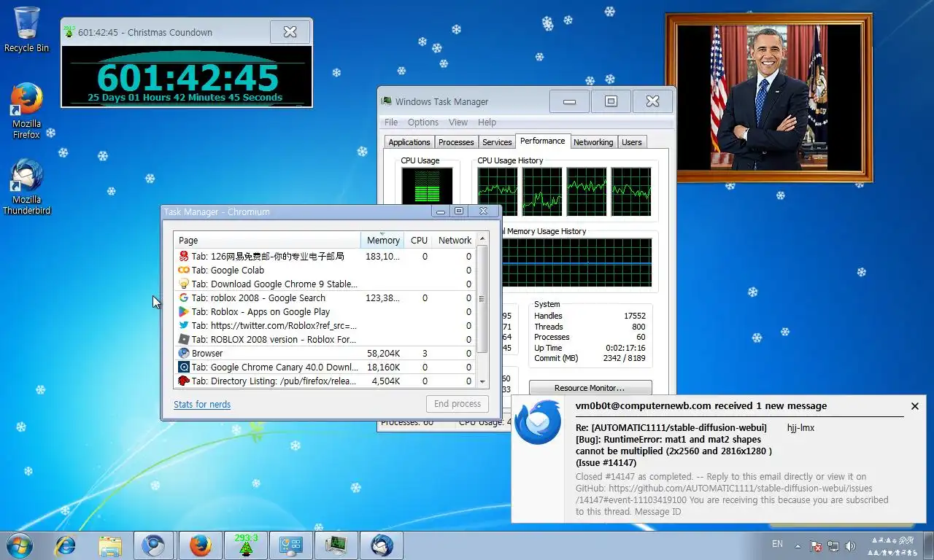Viewport: 934px width, 560px height.
Task: Select the 126 mail tab row icon
Action: point(184,257)
